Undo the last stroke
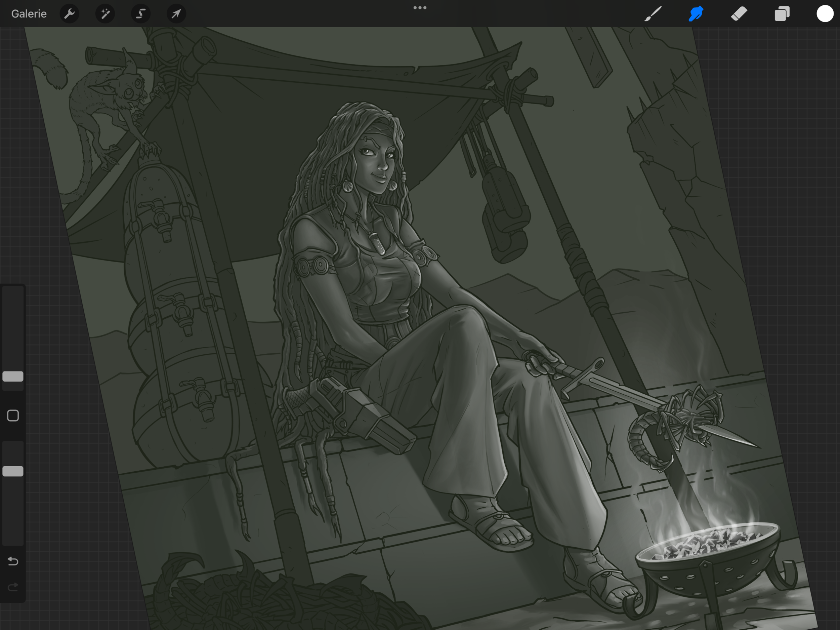840x630 pixels. 13,561
